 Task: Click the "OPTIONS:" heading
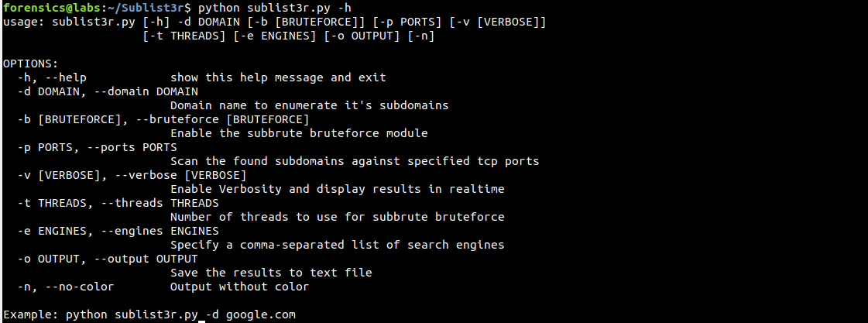point(30,63)
